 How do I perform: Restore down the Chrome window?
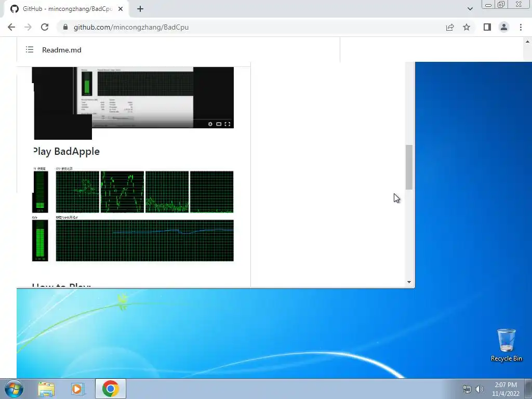[x=501, y=5]
